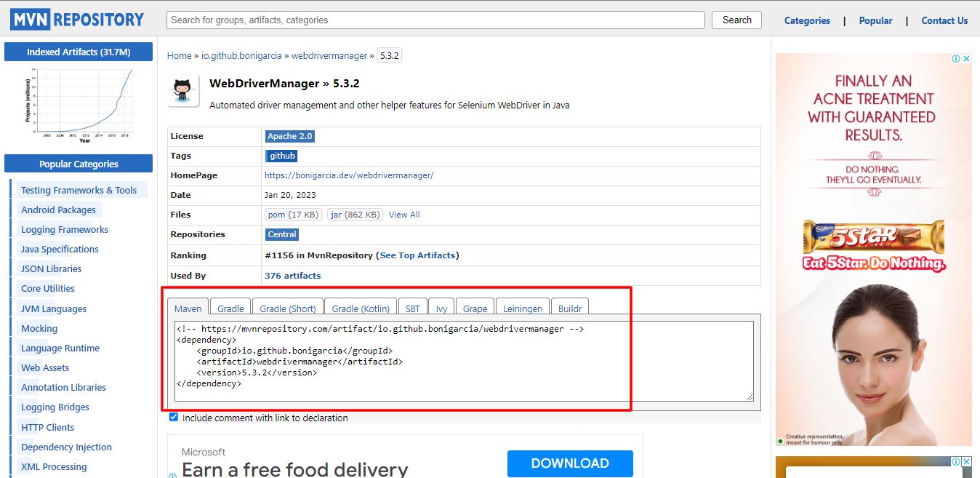Open Android Packages category

[58, 210]
